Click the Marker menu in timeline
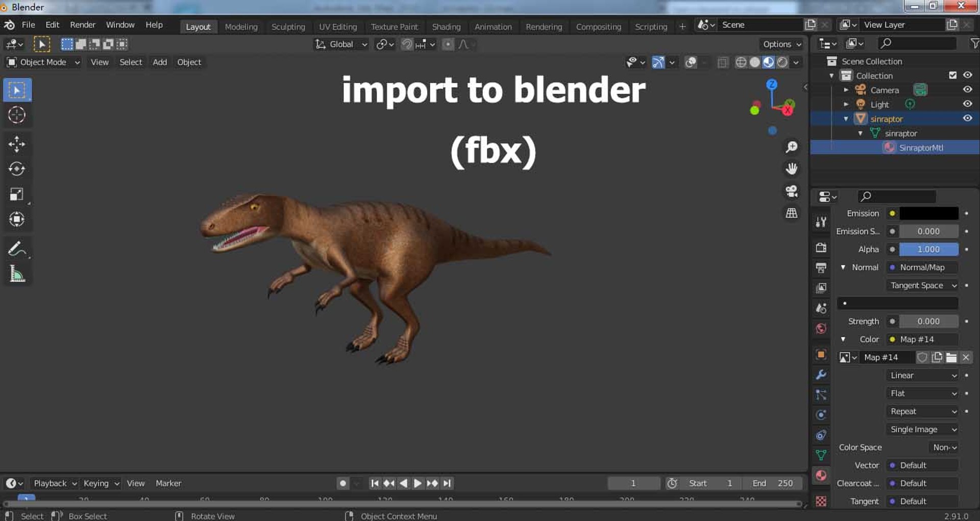The width and height of the screenshot is (980, 521). [168, 483]
